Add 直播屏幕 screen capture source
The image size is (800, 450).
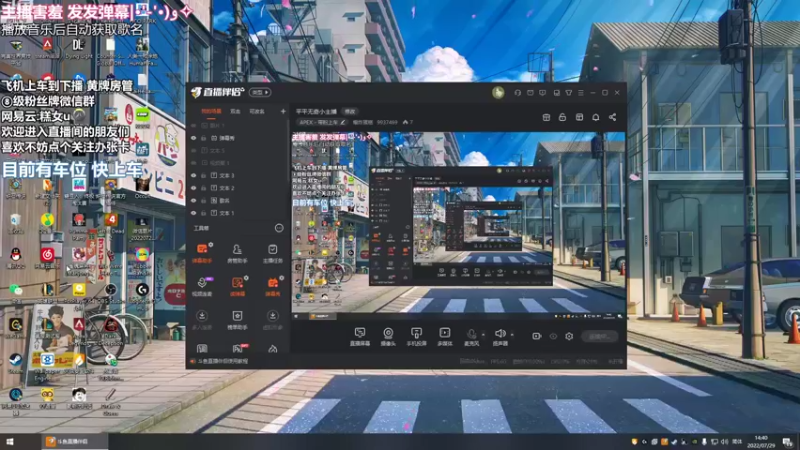point(360,337)
